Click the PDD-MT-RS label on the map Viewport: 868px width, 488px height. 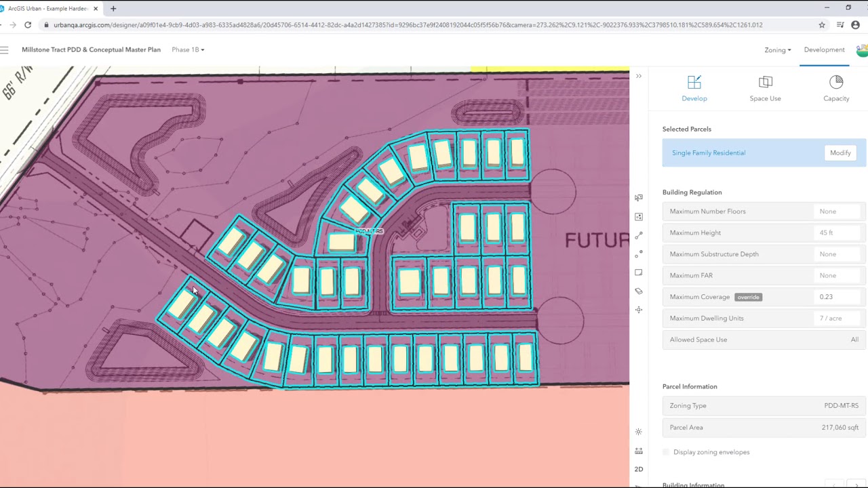click(369, 232)
